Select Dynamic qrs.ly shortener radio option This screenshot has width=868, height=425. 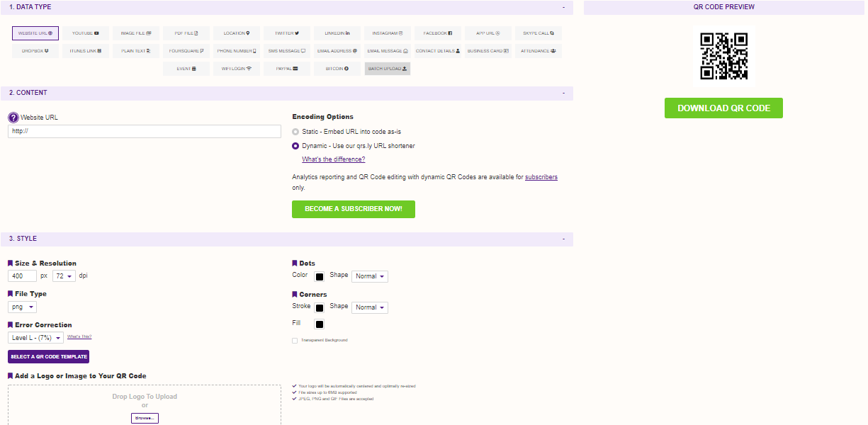tap(295, 146)
